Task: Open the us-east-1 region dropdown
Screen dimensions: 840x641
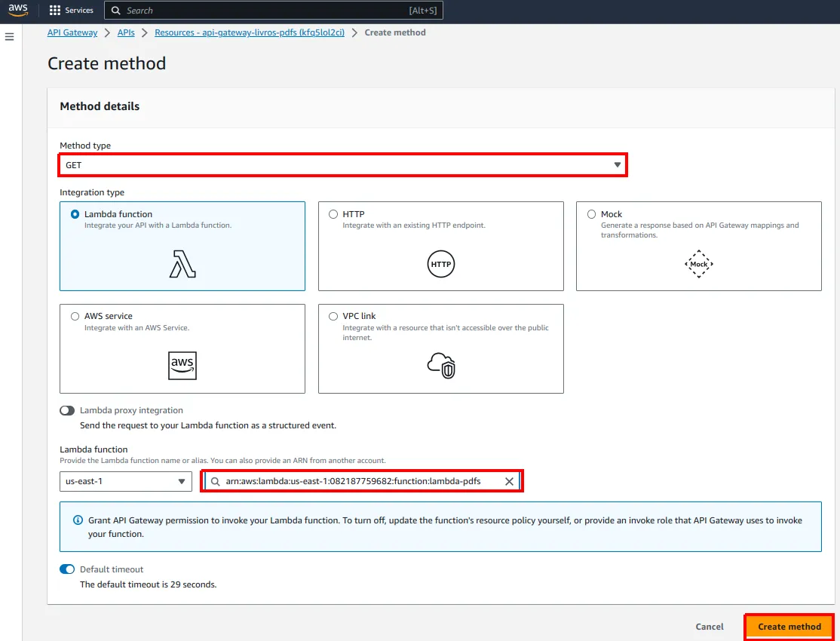Action: (125, 481)
